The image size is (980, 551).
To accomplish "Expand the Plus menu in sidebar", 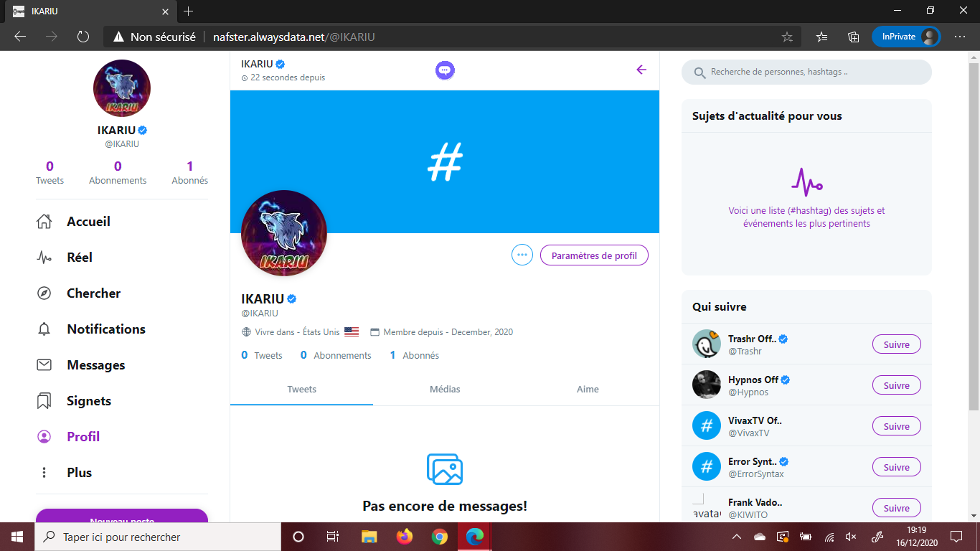I will (x=79, y=473).
